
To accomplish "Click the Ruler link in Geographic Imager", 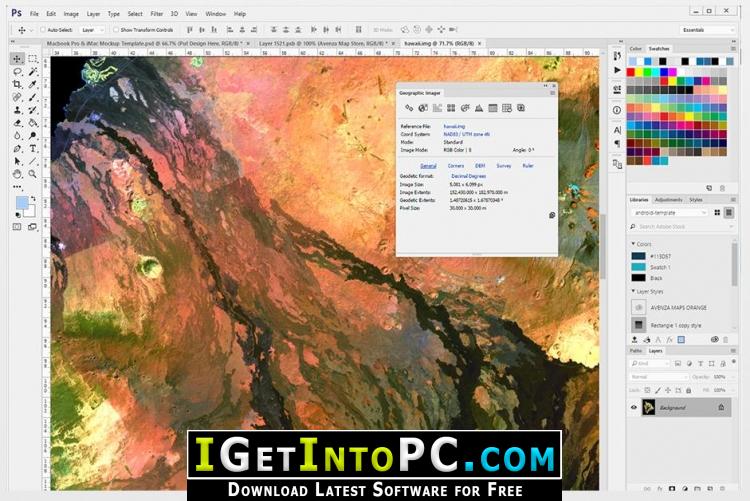I will pos(528,166).
